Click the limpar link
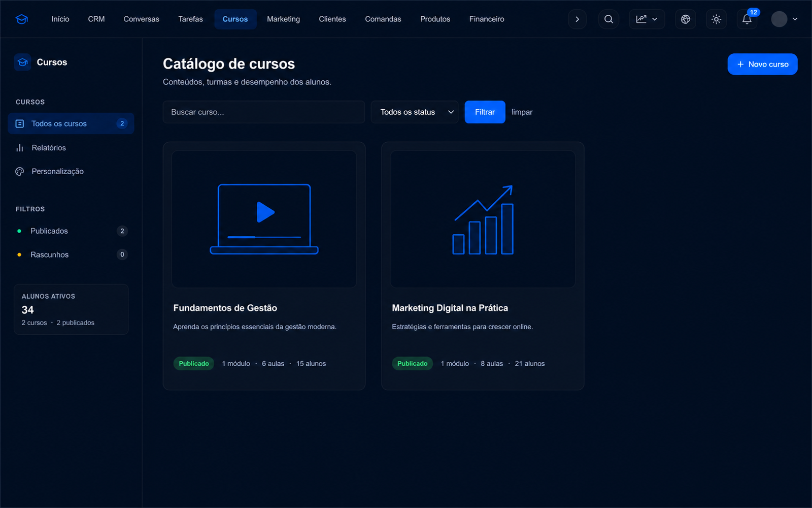Image resolution: width=812 pixels, height=508 pixels. 522,112
